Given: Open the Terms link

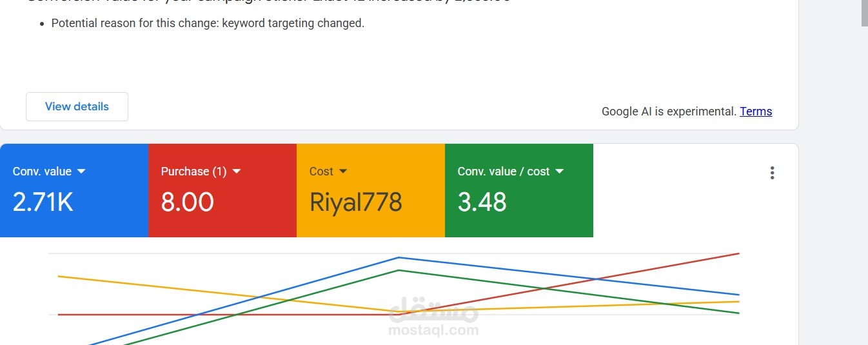Looking at the screenshot, I should tap(756, 111).
